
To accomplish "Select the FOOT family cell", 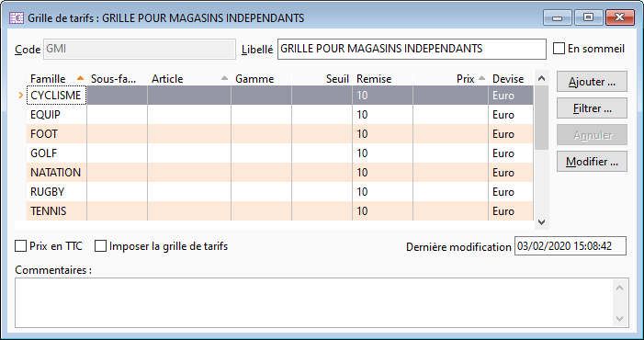I will tap(57, 134).
